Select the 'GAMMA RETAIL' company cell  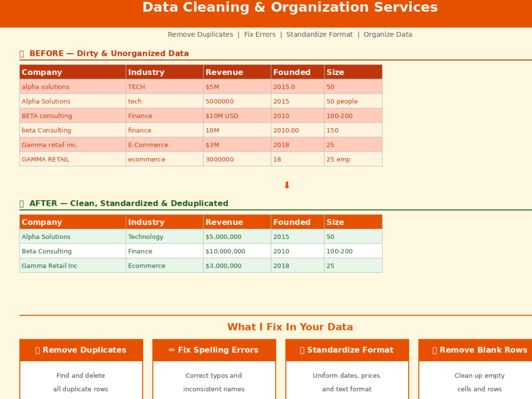72,160
